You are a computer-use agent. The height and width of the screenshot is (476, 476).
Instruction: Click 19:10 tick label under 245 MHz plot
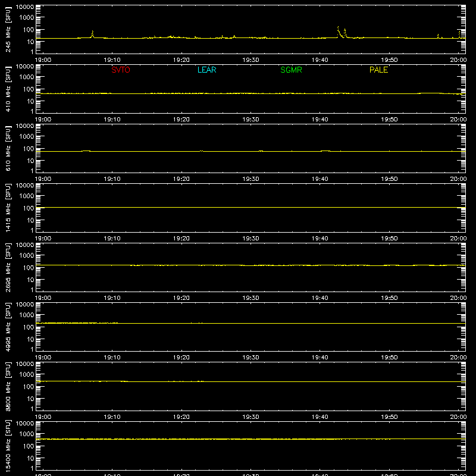[112, 60]
